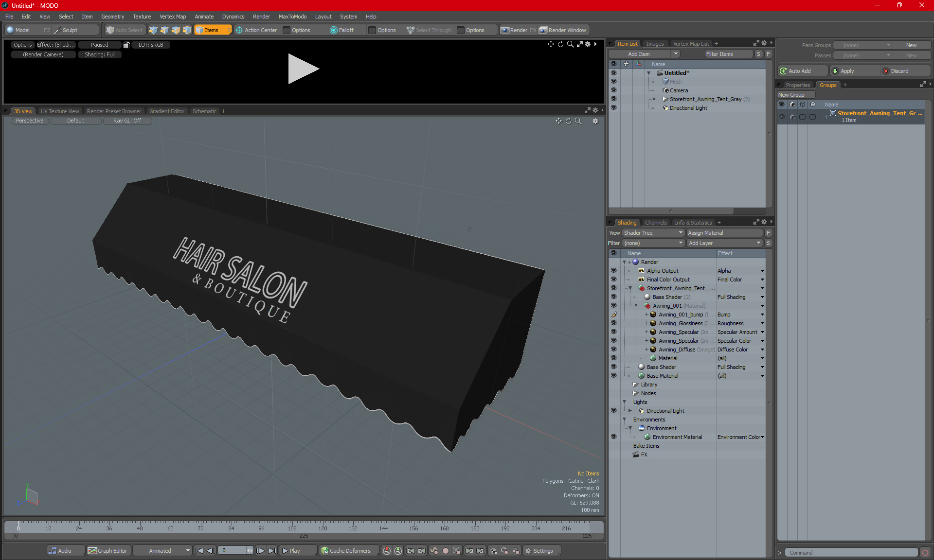Toggle visibility of Directional Light item
This screenshot has height=560, width=934.
tap(613, 108)
